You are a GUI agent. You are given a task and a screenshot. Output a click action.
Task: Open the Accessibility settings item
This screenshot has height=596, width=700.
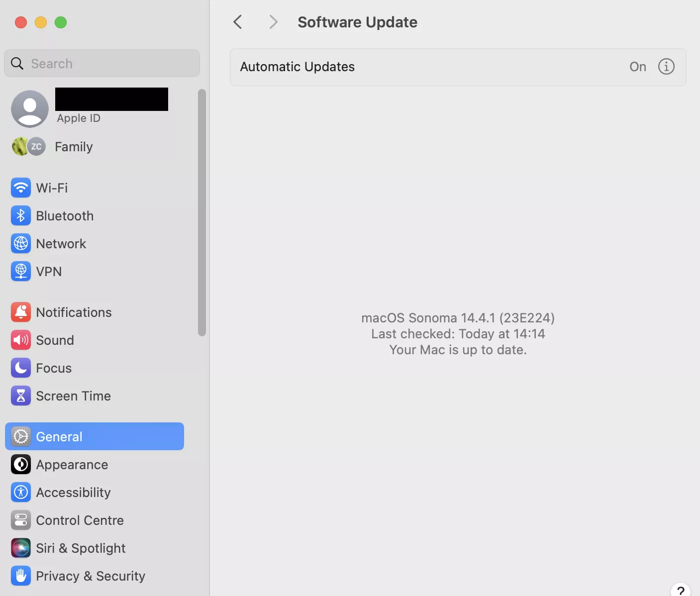pyautogui.click(x=73, y=493)
